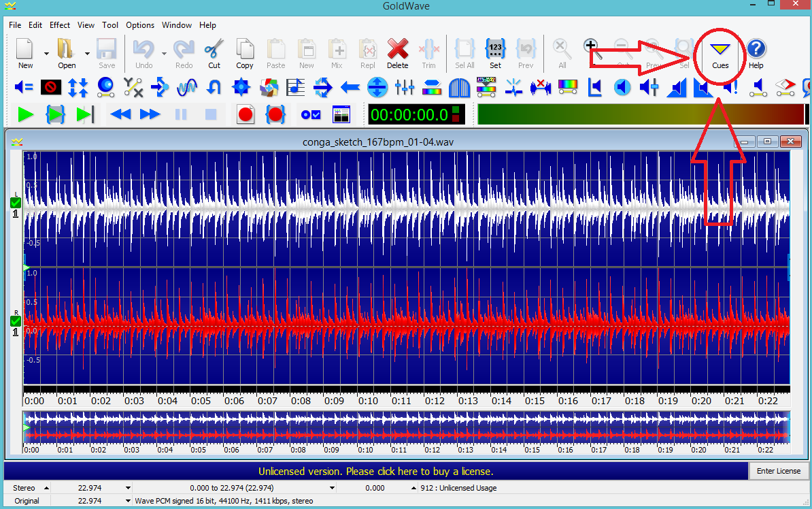Click the Silence reduction waveform with red X icon

click(x=541, y=87)
